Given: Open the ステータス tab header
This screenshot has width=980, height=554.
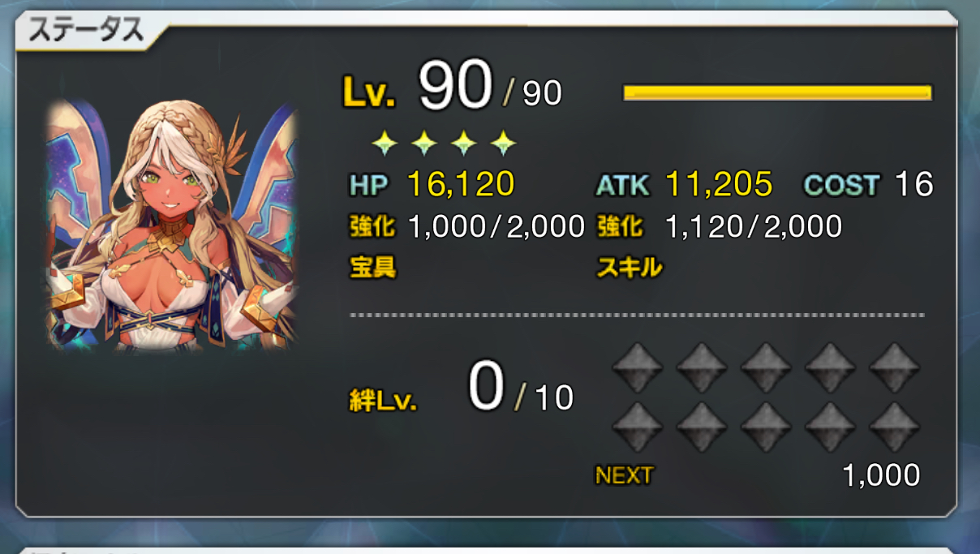Looking at the screenshot, I should tap(86, 32).
